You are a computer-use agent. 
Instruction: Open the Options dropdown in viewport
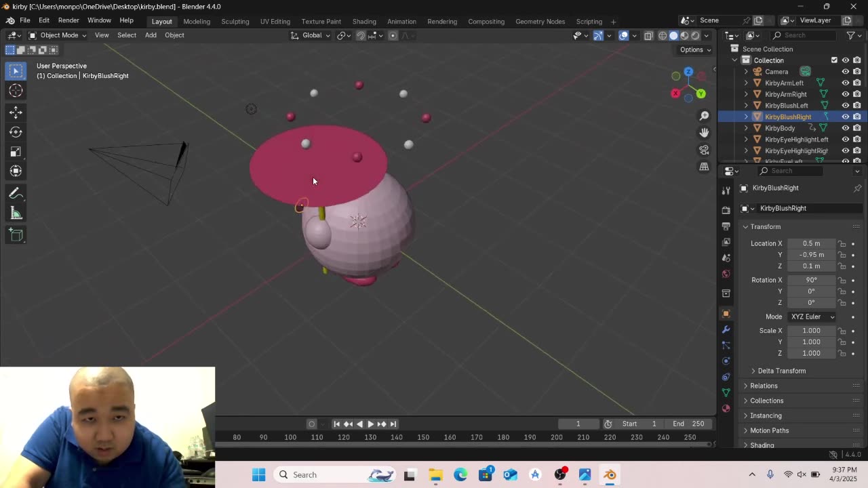pos(696,49)
